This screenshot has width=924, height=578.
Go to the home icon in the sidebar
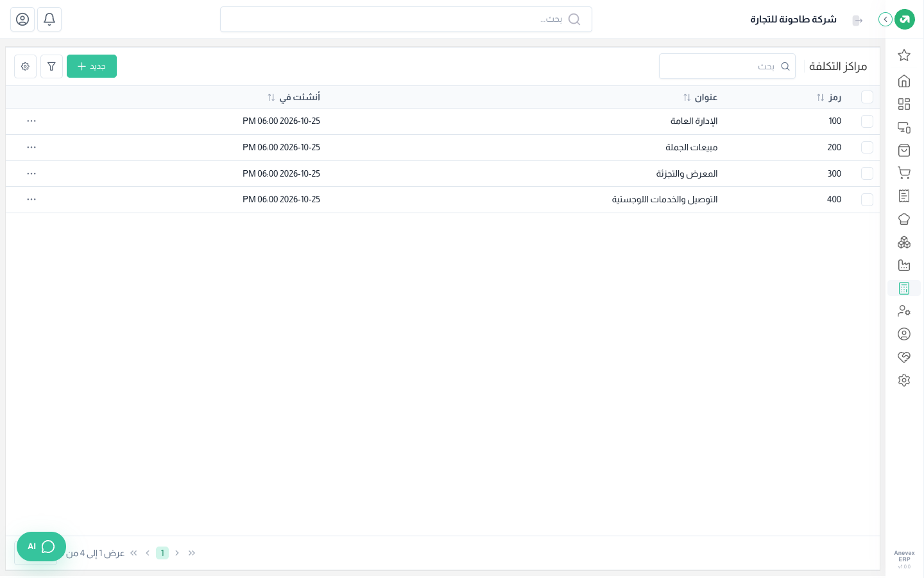(904, 81)
